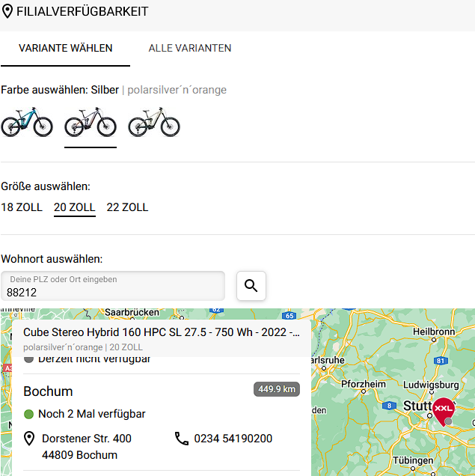Select the 22 ZOLL size
The height and width of the screenshot is (476, 475).
(127, 207)
